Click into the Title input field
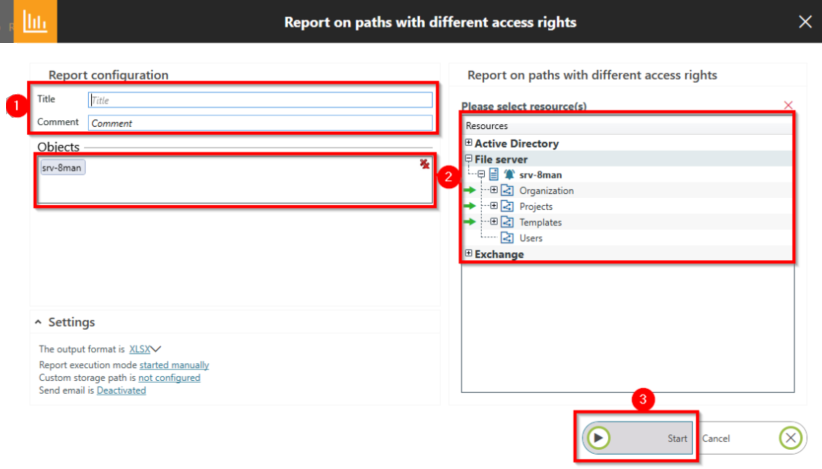 click(x=260, y=100)
